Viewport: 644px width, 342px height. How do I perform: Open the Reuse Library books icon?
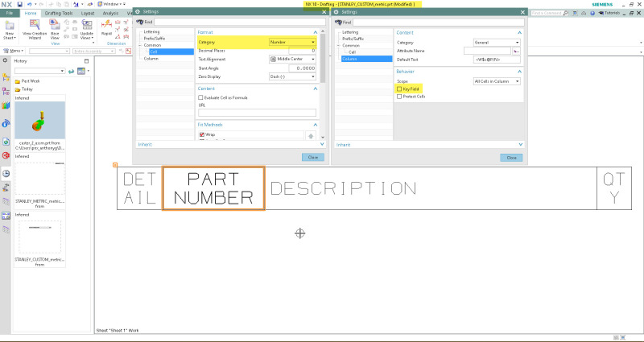(6, 105)
